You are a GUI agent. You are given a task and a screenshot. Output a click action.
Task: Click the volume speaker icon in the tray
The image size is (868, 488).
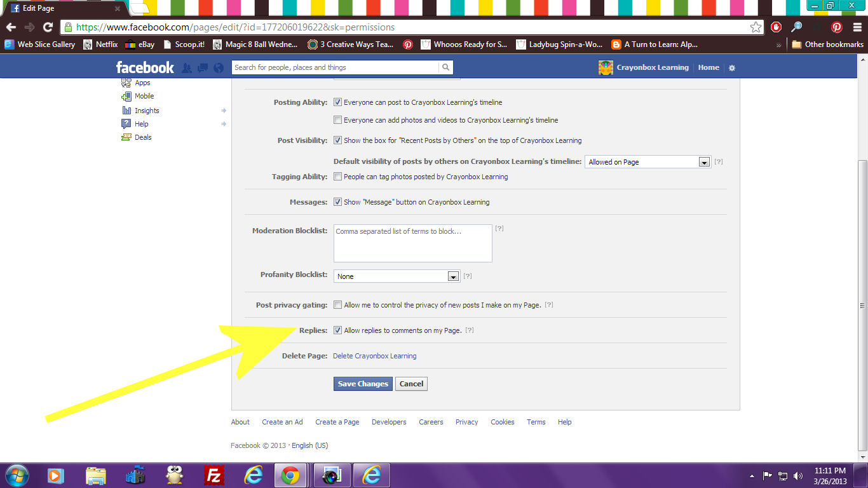(798, 476)
